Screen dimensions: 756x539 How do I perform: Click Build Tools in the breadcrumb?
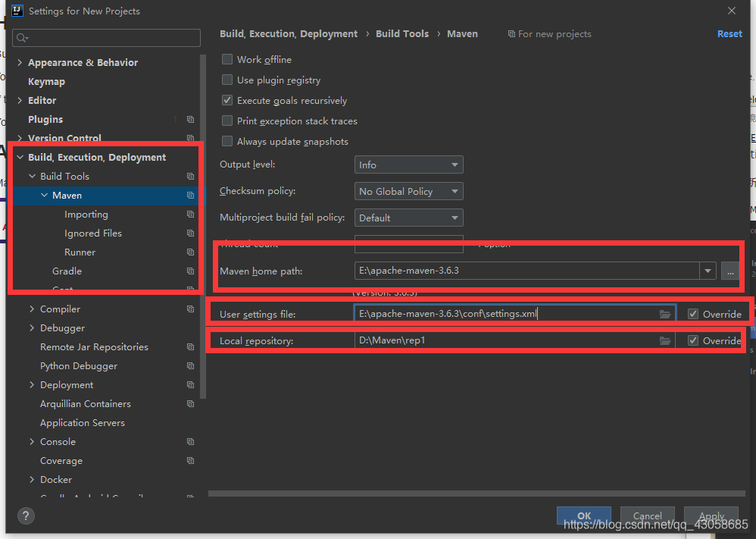coord(402,34)
